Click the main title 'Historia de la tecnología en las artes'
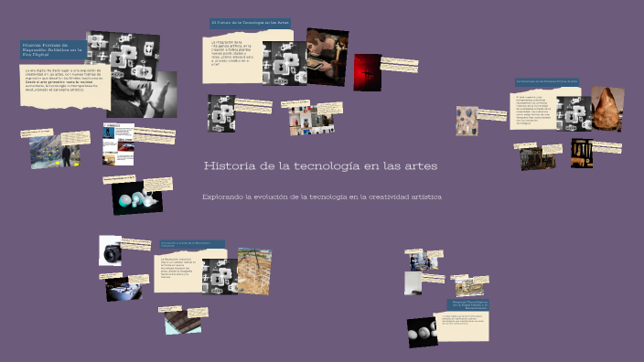644x362 pixels. point(320,165)
